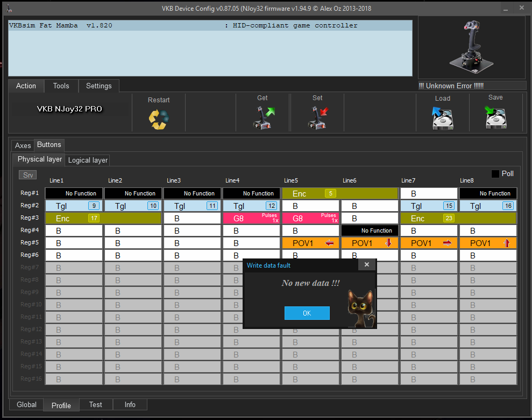532x420 pixels.
Task: Open the Global bottom tab
Action: [26, 404]
